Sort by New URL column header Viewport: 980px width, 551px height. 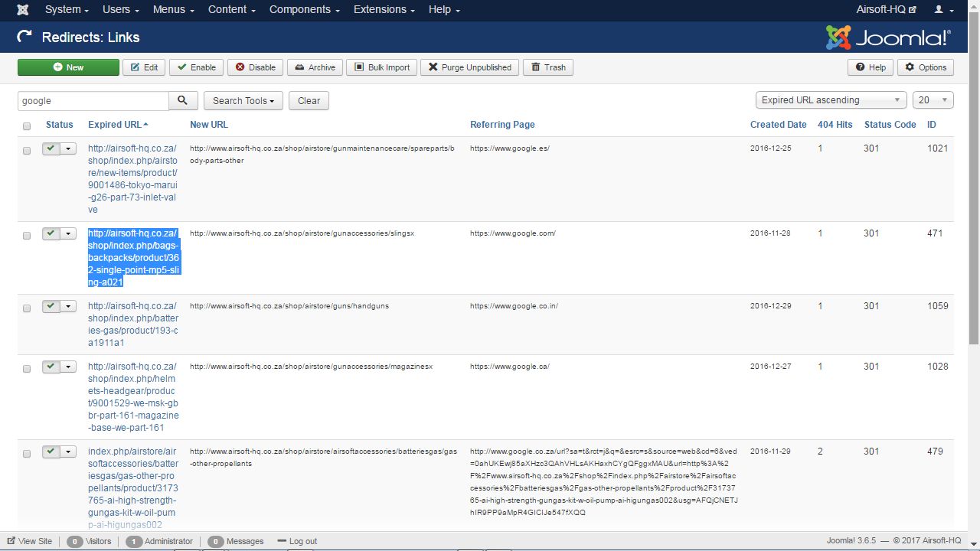209,125
